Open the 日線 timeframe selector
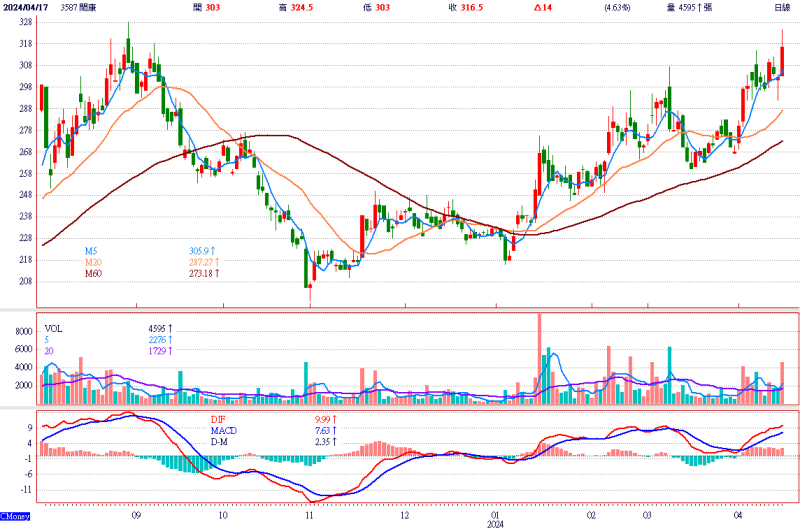The width and height of the screenshot is (800, 529). click(x=782, y=7)
